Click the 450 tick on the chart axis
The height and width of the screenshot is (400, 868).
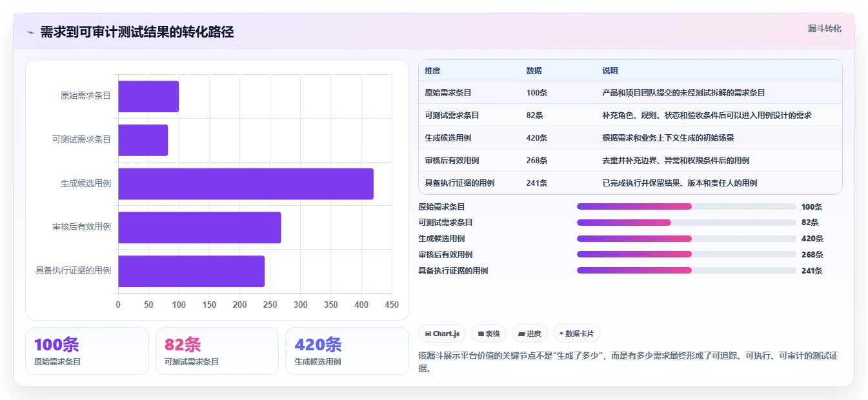coord(392,305)
